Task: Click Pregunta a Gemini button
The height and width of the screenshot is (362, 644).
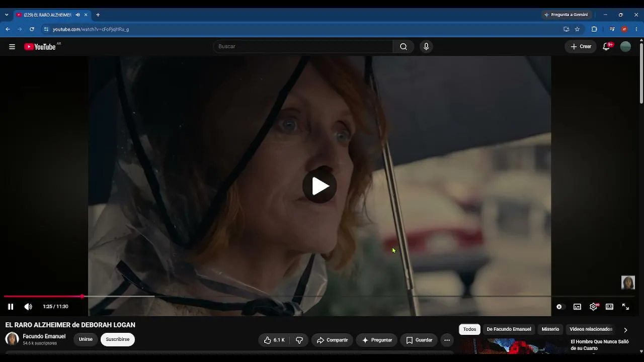Action: (566, 15)
